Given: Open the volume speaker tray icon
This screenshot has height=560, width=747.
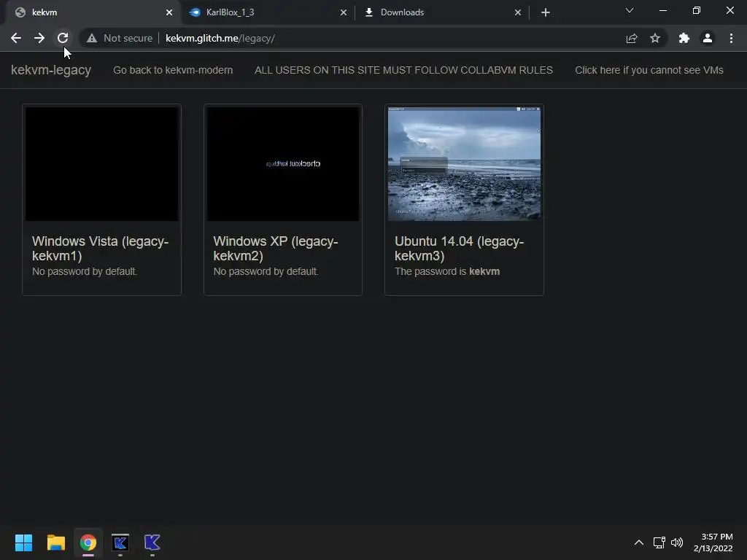Looking at the screenshot, I should [x=677, y=542].
